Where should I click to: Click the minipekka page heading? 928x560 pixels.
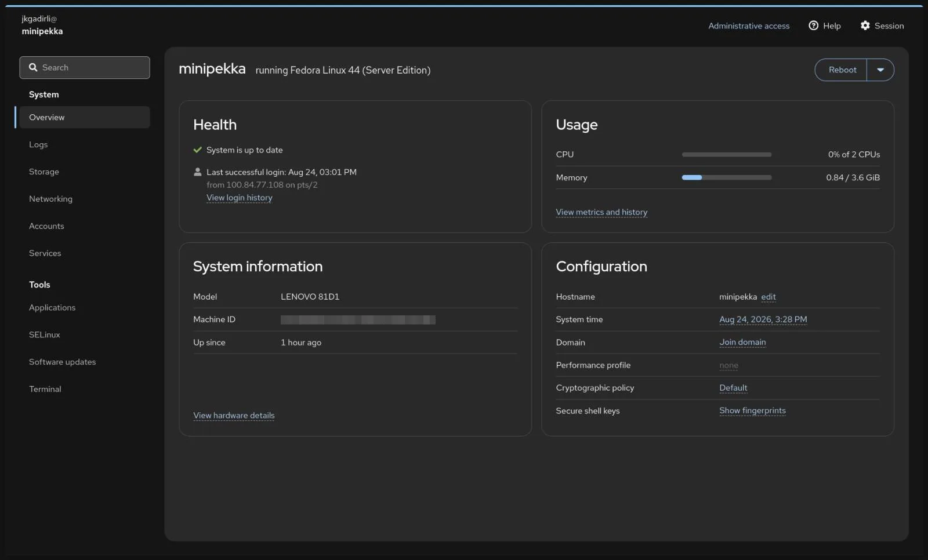pyautogui.click(x=212, y=69)
